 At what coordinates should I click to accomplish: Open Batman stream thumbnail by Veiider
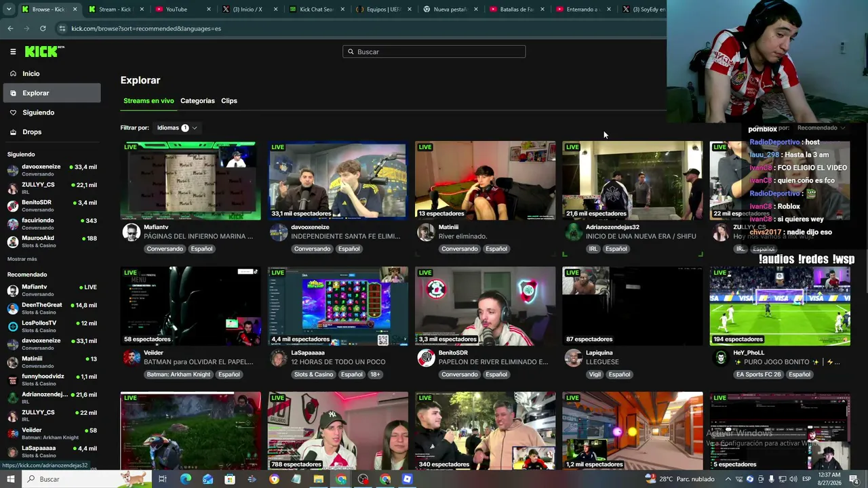pos(191,306)
